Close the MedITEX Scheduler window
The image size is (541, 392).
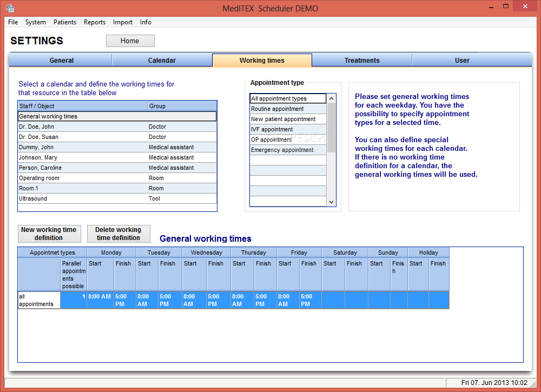coord(525,6)
